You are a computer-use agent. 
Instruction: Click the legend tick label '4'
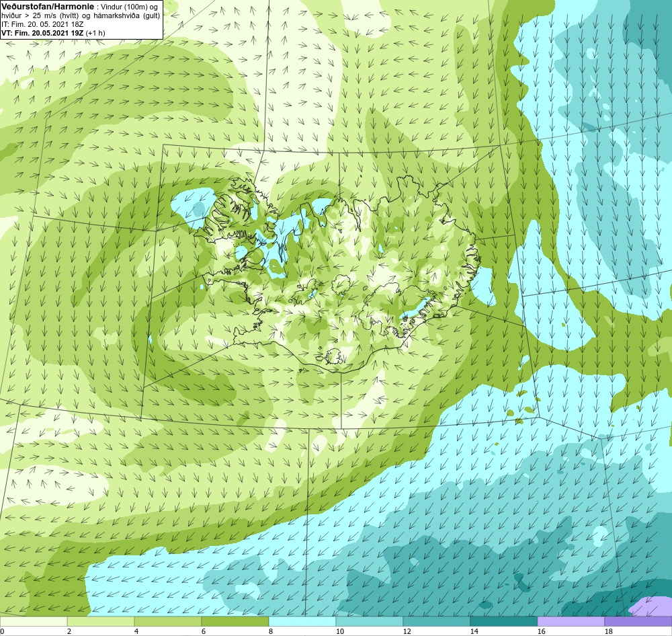point(136,631)
